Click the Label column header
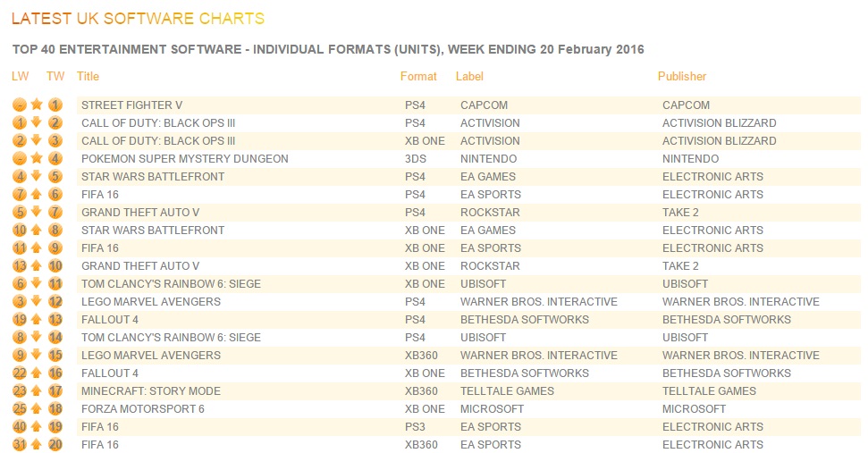 pyautogui.click(x=469, y=76)
